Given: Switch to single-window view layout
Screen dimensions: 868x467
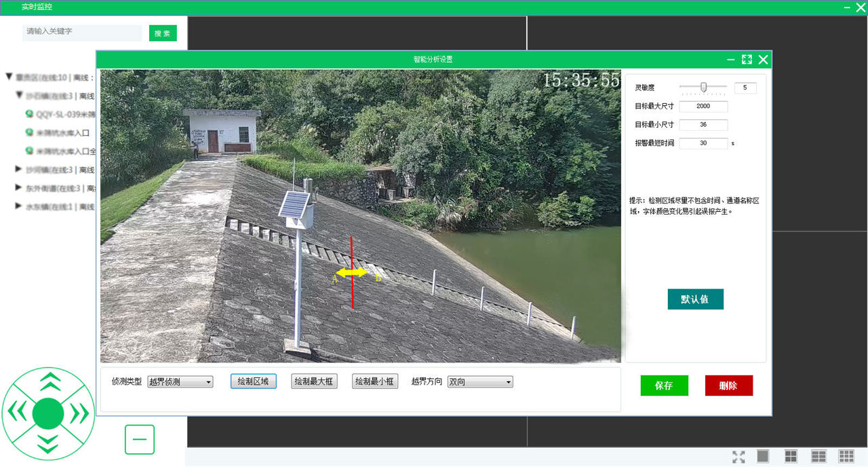Looking at the screenshot, I should click(763, 456).
